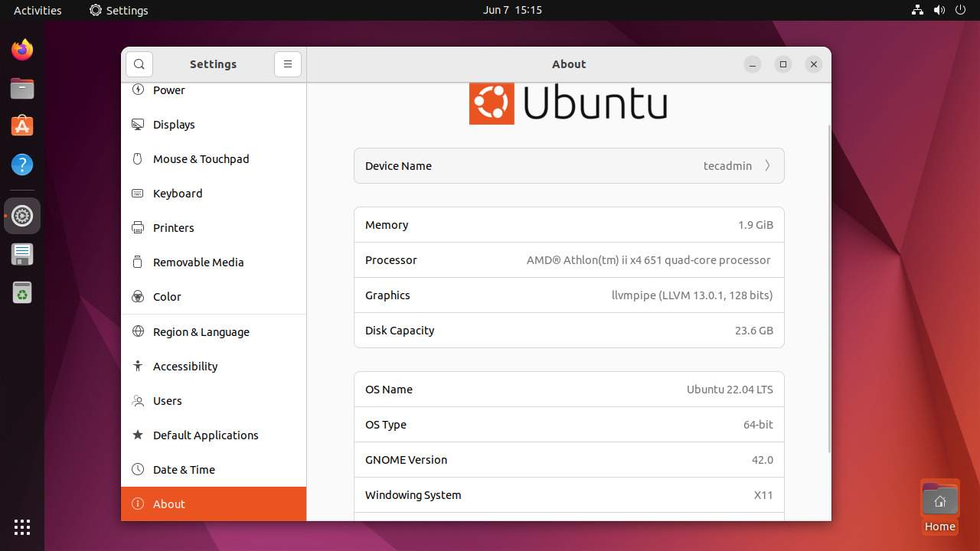Open Printers settings
This screenshot has height=551, width=980.
coord(173,227)
